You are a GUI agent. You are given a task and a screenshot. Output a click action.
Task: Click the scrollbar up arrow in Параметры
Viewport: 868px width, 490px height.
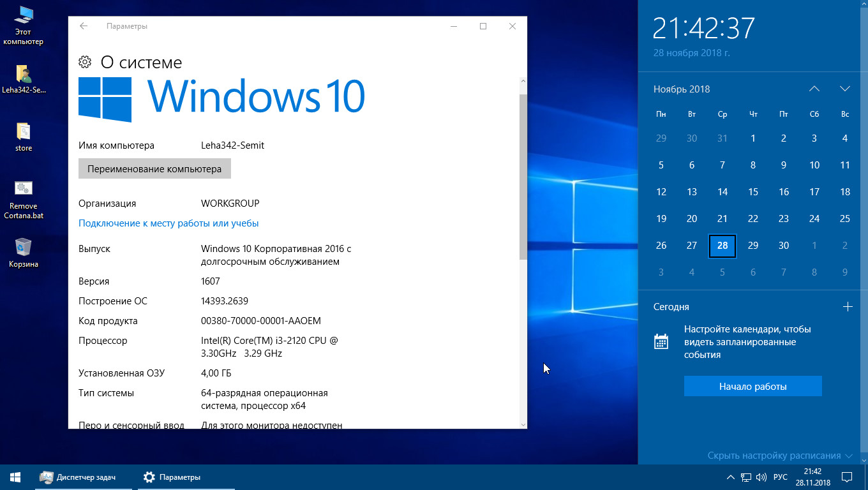tap(523, 82)
